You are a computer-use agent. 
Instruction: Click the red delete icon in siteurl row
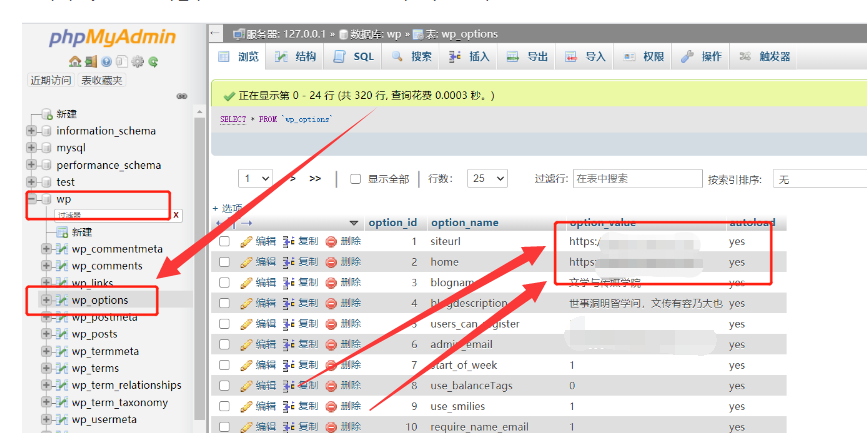coord(331,242)
